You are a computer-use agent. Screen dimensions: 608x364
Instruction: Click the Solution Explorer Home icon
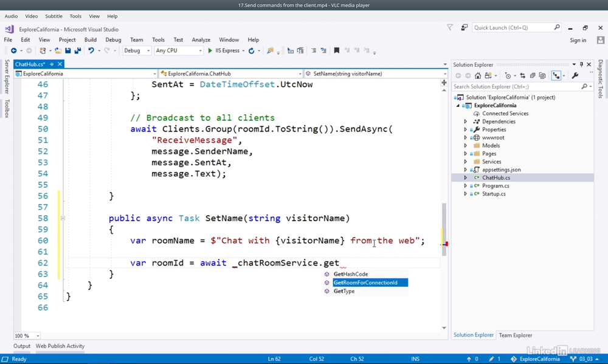pyautogui.click(x=478, y=76)
